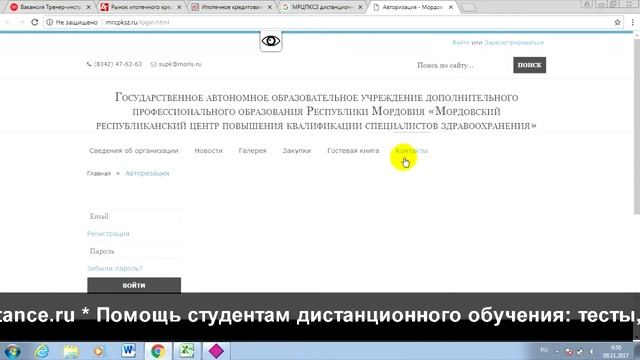Screen dimensions: 640x360
Task: Go back with browser arrow
Action: click(8, 22)
